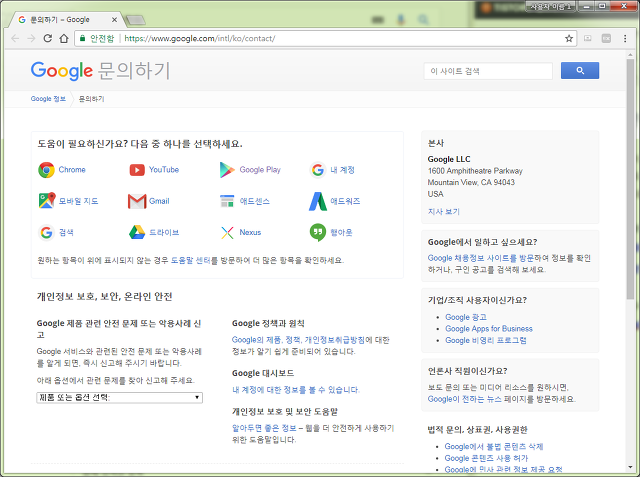
Task: Open the Gmail envelope icon
Action: (x=137, y=201)
